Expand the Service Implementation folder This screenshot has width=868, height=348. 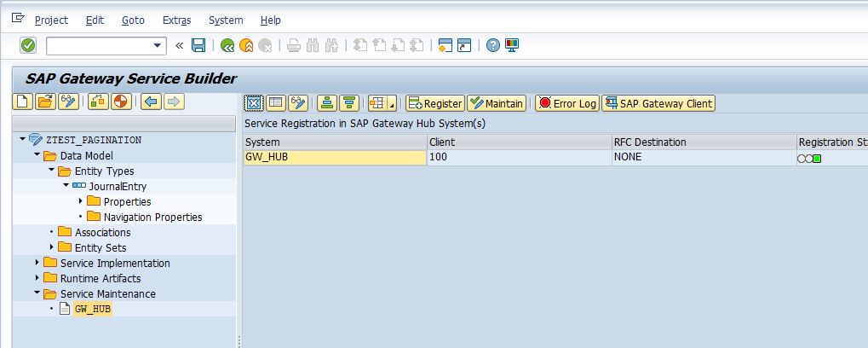tap(37, 262)
